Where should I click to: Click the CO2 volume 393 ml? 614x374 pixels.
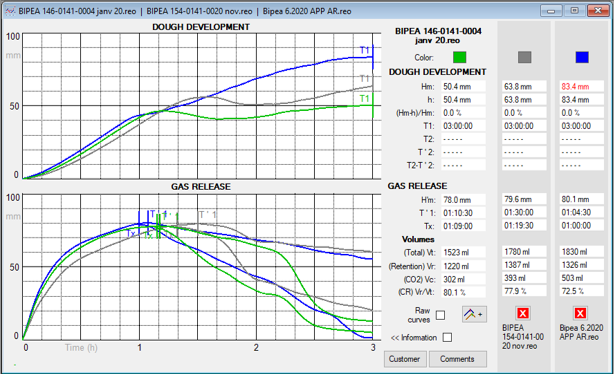tap(524, 278)
